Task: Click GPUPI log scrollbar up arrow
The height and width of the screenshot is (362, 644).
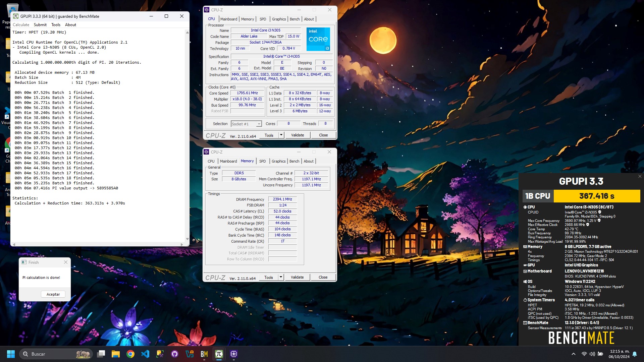Action: coord(187,32)
